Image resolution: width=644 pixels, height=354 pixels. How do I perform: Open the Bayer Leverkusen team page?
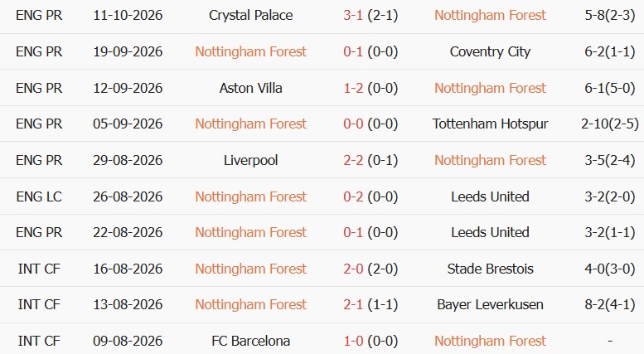click(490, 305)
